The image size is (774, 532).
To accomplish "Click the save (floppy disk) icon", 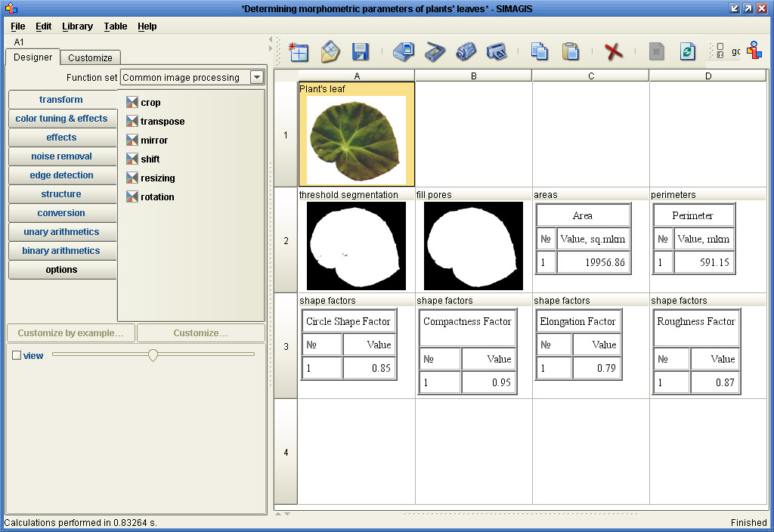I will click(x=361, y=51).
